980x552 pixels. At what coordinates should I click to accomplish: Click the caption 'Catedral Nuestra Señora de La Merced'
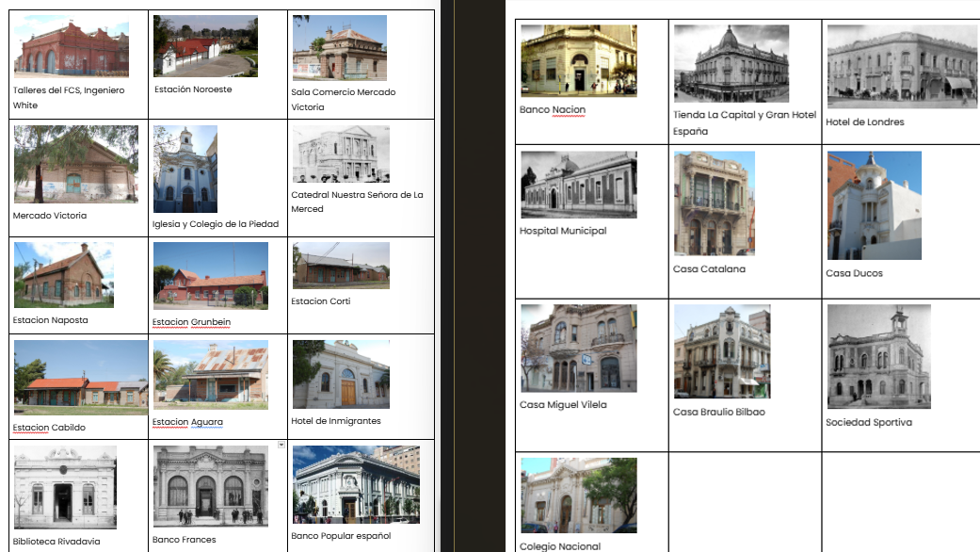click(x=357, y=202)
